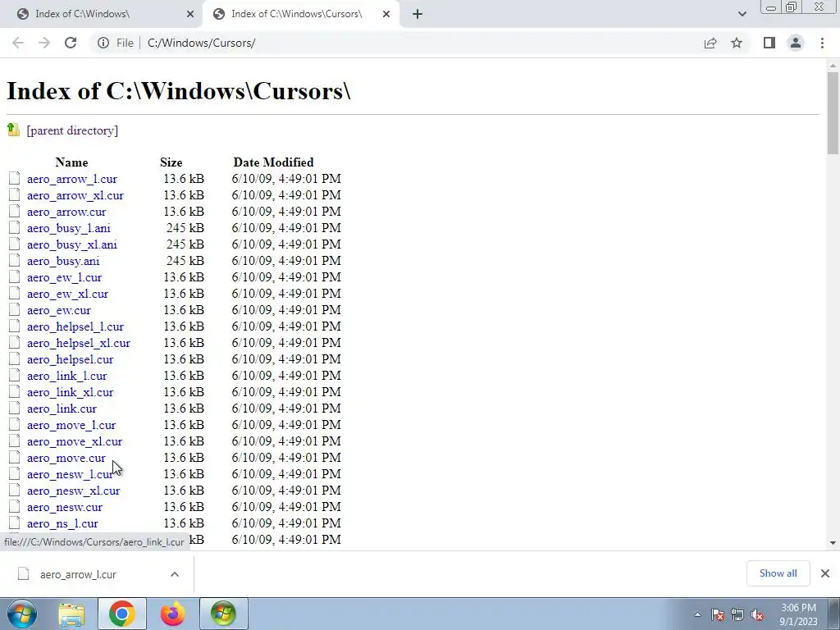Click the muted volume tray icon
Viewport: 840px width, 630px height.
757,614
